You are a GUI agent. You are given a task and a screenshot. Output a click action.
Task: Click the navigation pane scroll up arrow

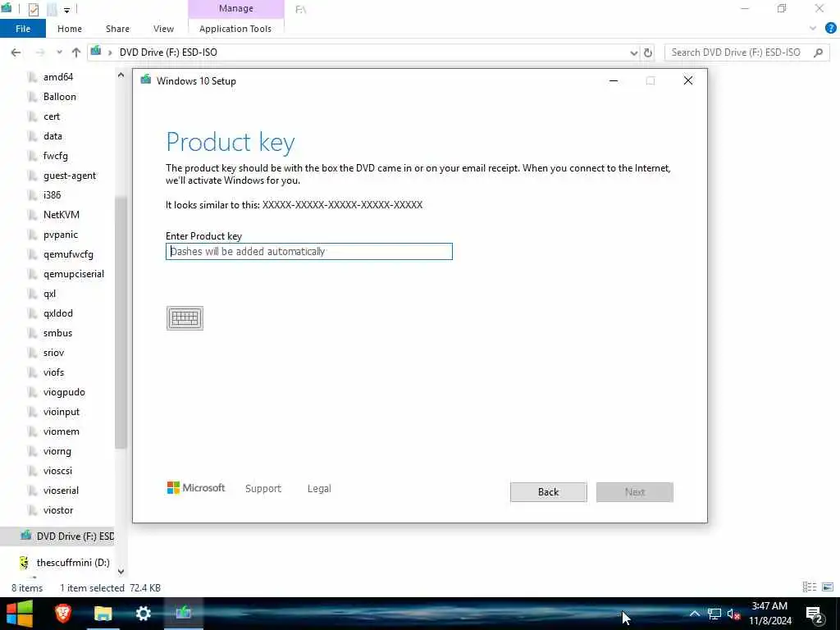pyautogui.click(x=121, y=75)
